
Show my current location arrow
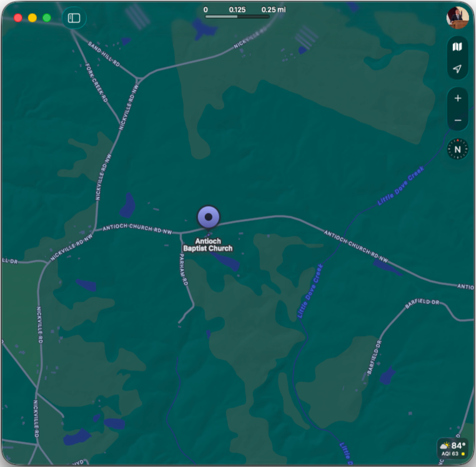pyautogui.click(x=457, y=69)
